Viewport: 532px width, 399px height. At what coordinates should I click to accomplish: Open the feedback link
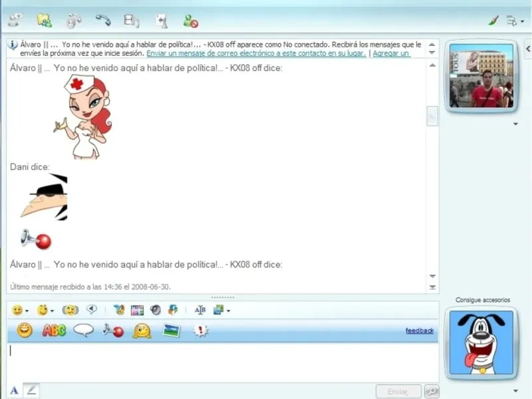pos(420,331)
